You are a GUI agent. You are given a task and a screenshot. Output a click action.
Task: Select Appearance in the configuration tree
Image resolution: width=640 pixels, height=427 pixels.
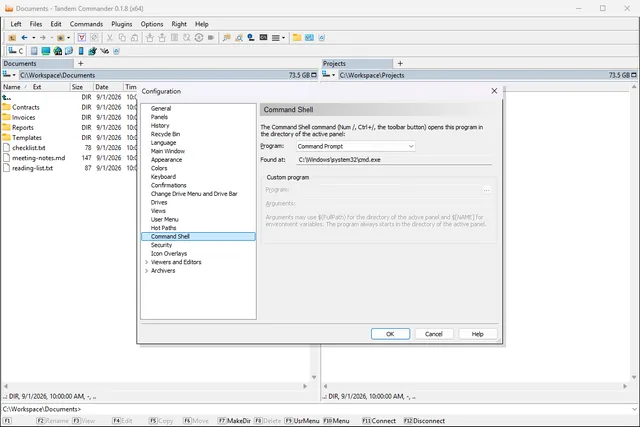point(167,160)
